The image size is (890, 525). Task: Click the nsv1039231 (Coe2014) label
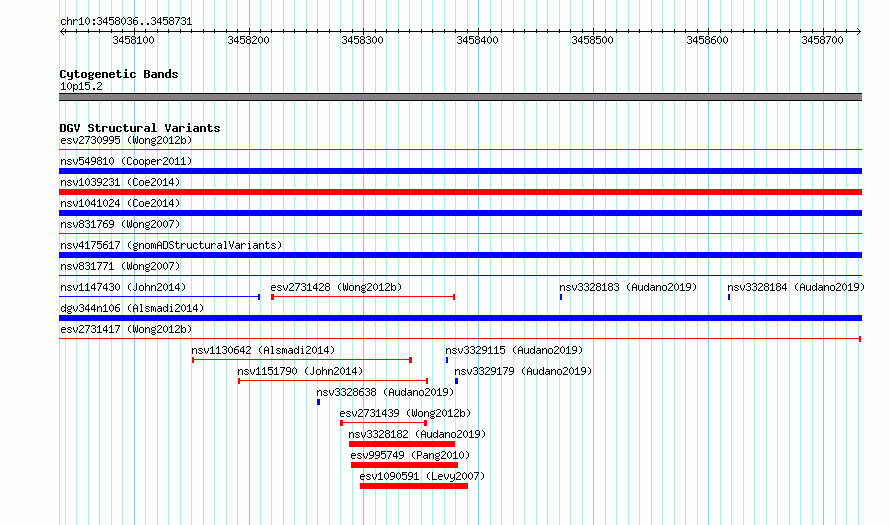click(120, 182)
